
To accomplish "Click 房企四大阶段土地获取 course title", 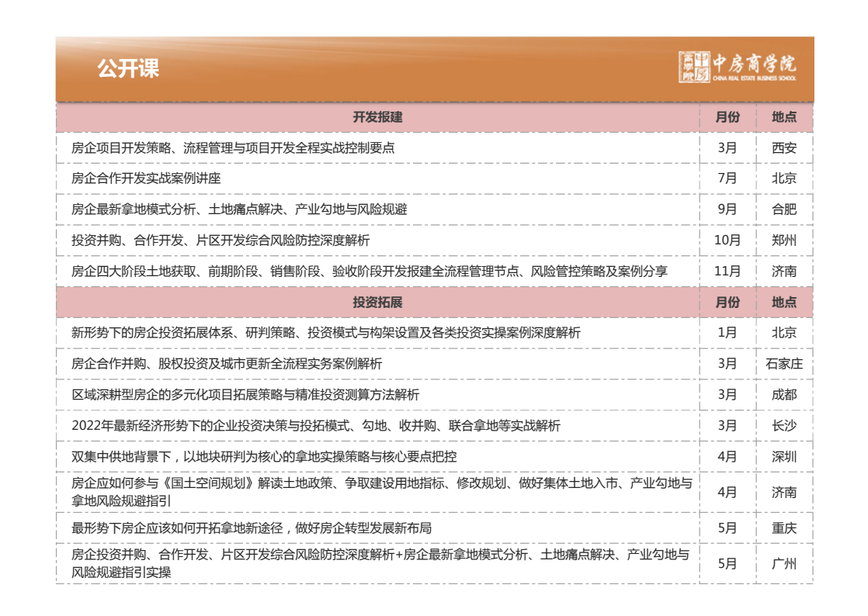I will tap(370, 272).
